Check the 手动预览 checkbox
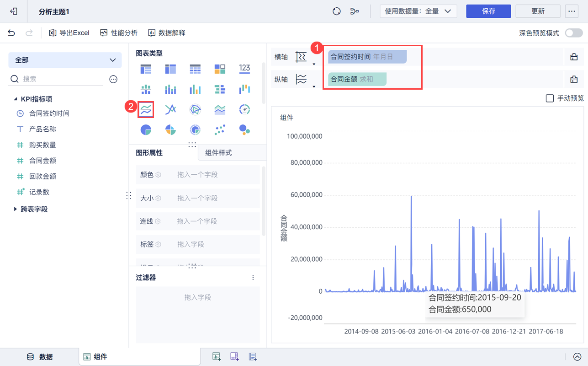Viewport: 588px width, 366px height. point(550,98)
